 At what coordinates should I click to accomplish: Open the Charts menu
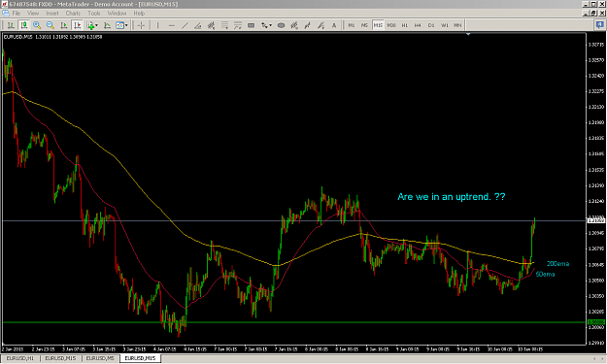coord(73,14)
